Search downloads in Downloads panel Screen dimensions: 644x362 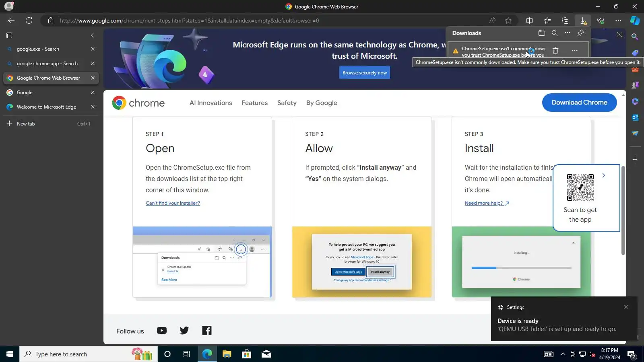555,33
